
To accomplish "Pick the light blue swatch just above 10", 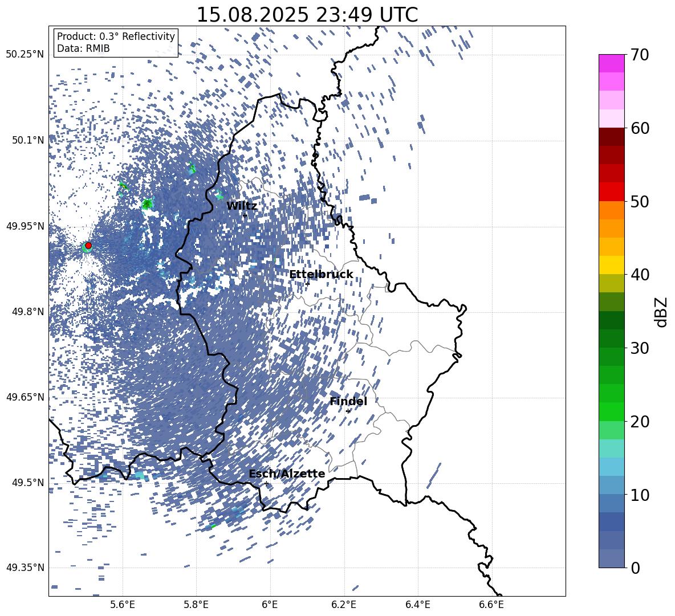I will coord(611,485).
